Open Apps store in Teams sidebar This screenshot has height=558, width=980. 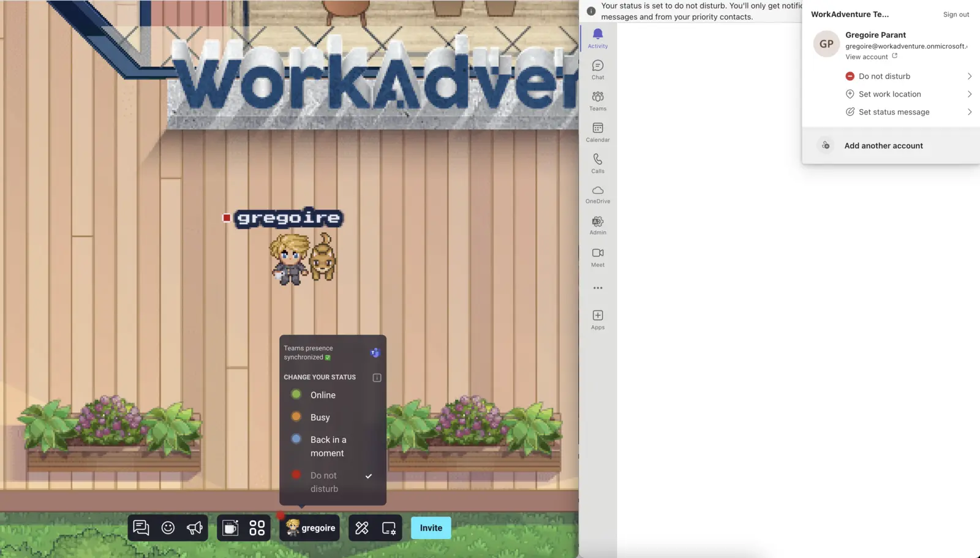pos(598,320)
